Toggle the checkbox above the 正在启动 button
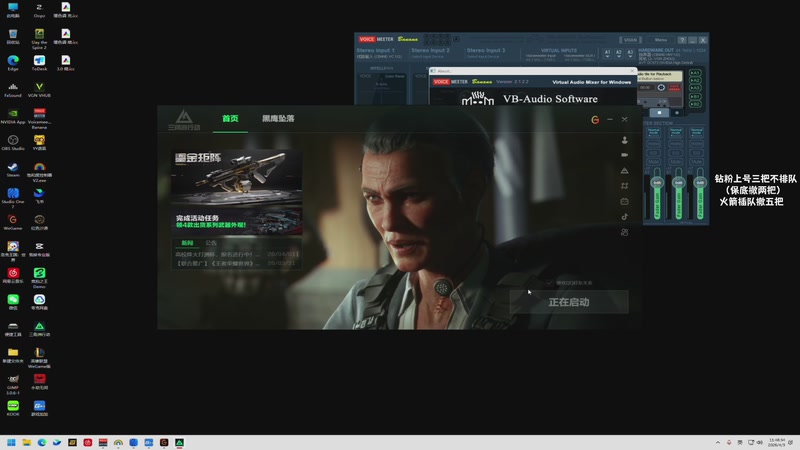Viewport: 800px width, 450px height. click(x=549, y=282)
